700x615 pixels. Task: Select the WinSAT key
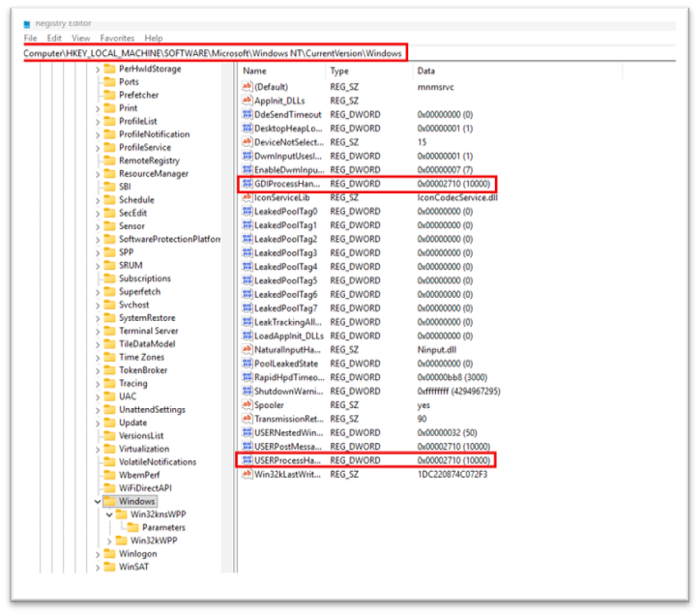coord(133,567)
